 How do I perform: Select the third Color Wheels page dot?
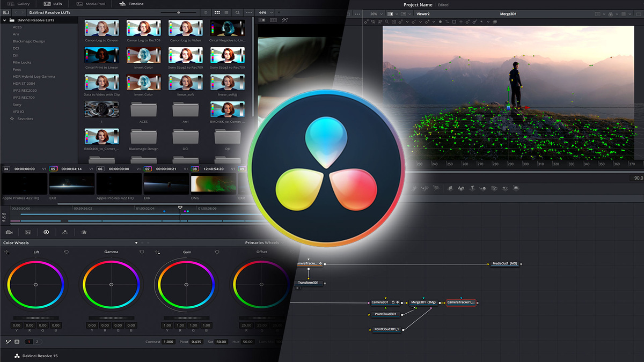(x=149, y=243)
